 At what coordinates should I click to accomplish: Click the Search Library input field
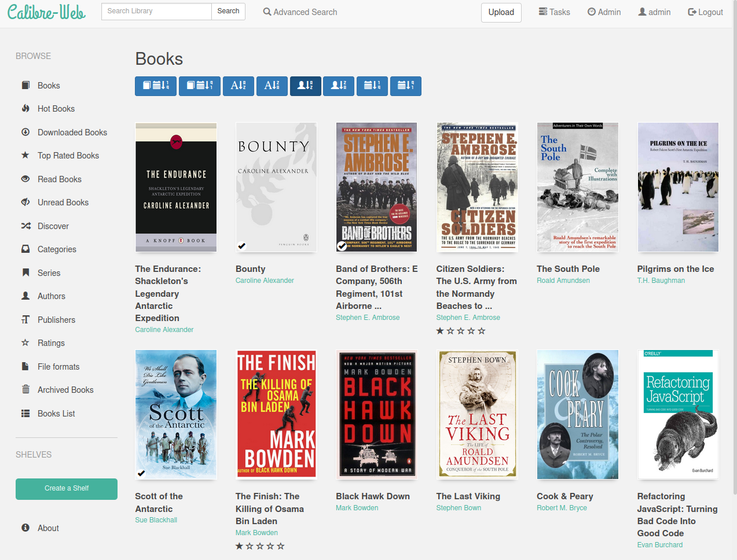pos(156,11)
